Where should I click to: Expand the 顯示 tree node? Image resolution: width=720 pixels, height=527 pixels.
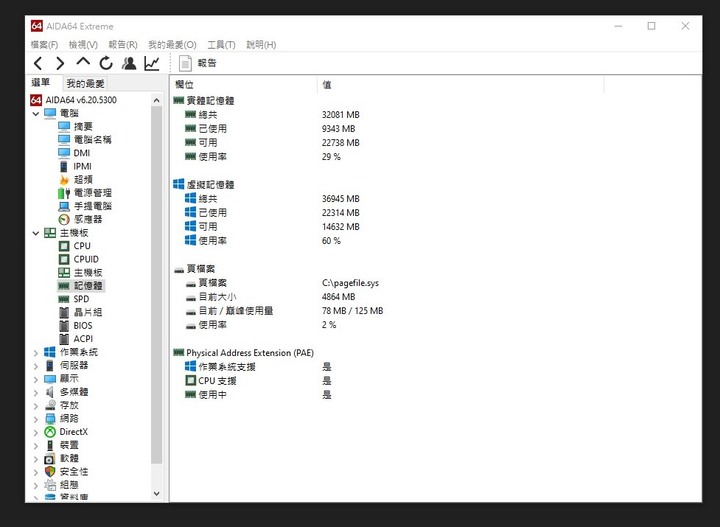pos(36,379)
